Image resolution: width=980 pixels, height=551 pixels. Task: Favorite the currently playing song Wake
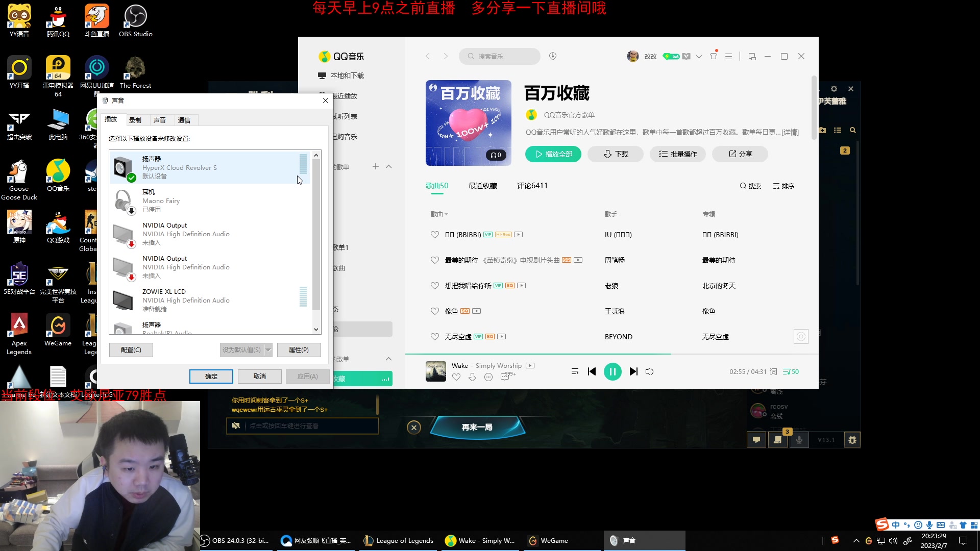coord(456,377)
